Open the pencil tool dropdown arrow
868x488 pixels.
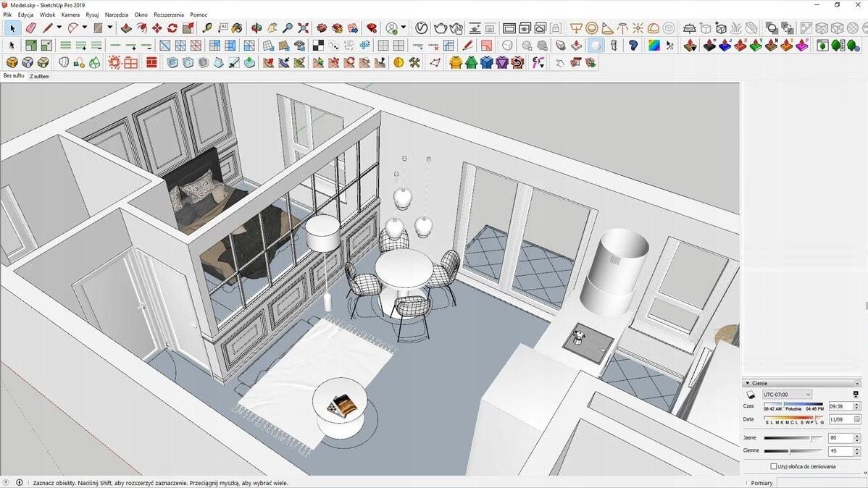tap(59, 27)
